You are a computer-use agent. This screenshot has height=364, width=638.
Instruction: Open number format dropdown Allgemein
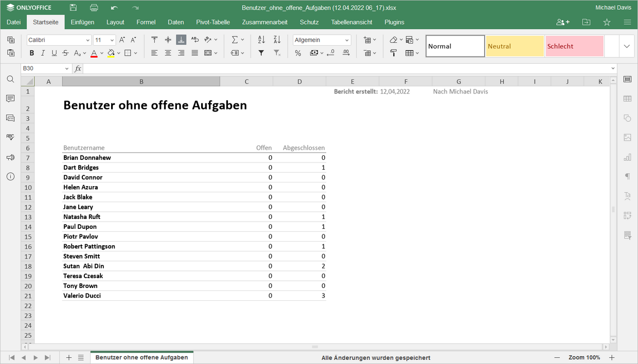click(x=347, y=40)
